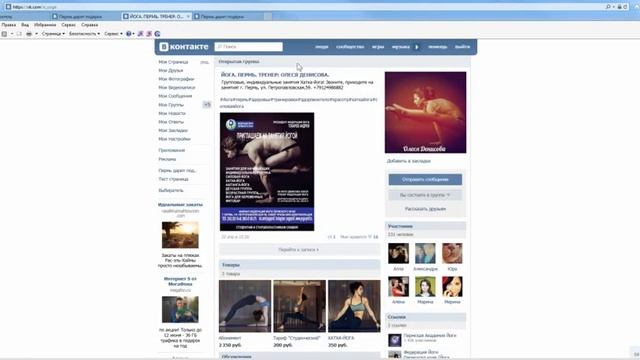Click the printer icon in browser toolbar

(29, 34)
